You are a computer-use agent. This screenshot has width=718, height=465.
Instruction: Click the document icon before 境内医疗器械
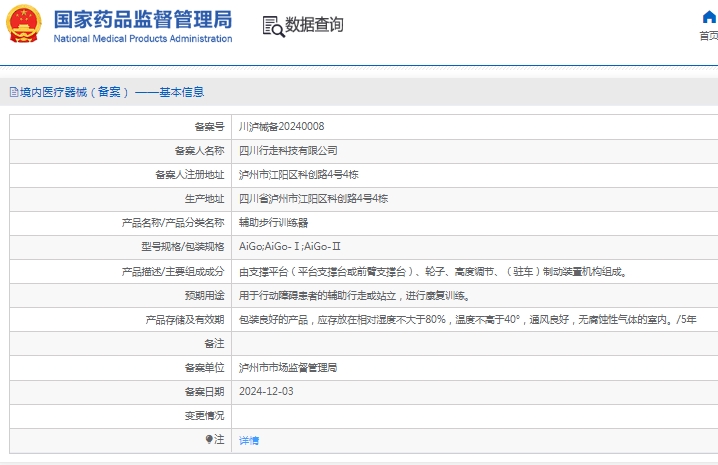click(x=14, y=92)
